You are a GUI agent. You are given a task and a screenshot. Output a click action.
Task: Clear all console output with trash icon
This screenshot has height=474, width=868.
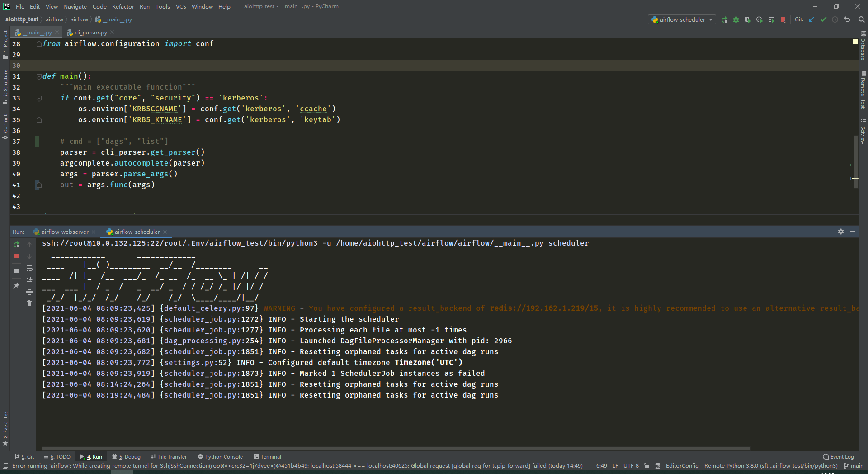(29, 303)
